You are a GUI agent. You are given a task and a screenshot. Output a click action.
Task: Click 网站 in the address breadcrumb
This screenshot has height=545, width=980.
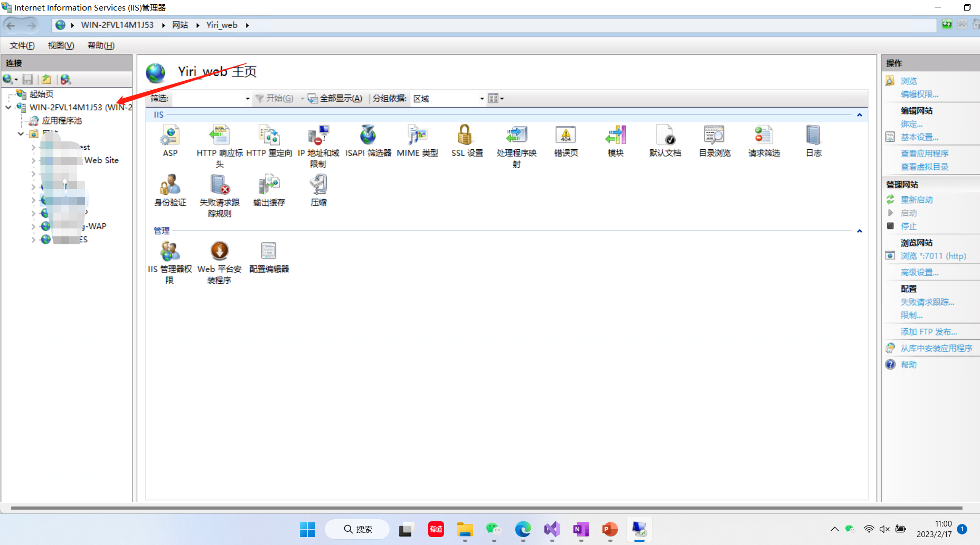tap(180, 25)
